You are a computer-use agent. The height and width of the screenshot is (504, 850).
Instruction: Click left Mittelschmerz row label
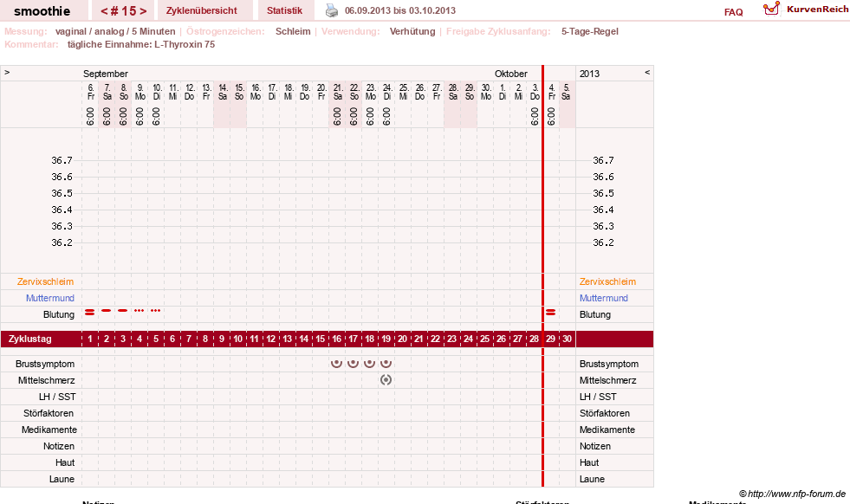46,380
